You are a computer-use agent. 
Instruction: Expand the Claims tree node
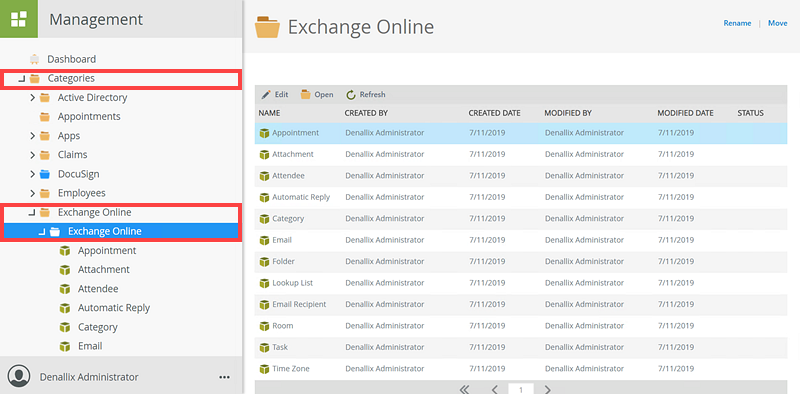pyautogui.click(x=32, y=155)
